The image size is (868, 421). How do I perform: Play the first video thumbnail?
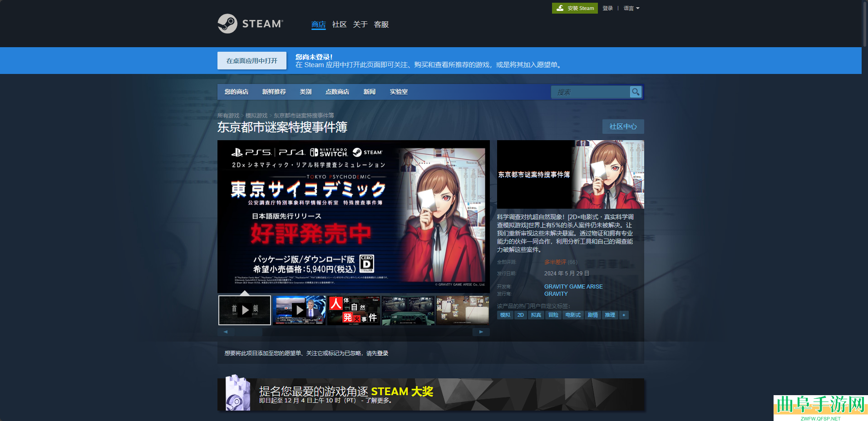pyautogui.click(x=245, y=310)
